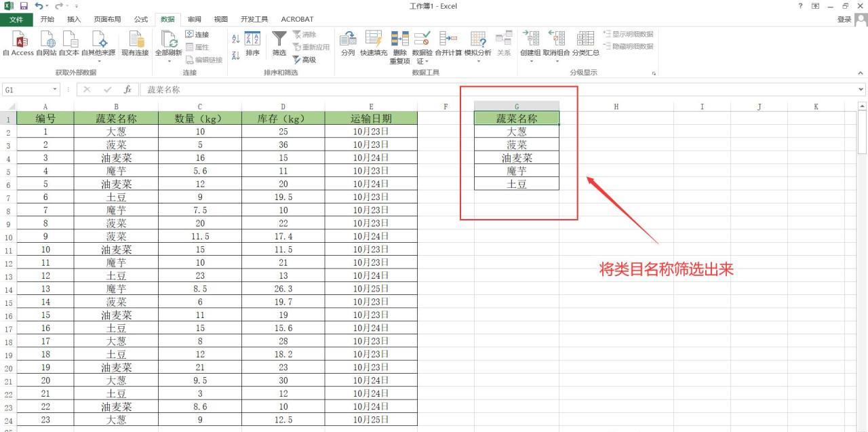Screen dimensions: 868x432
Task: Select column G header
Action: [x=517, y=106]
